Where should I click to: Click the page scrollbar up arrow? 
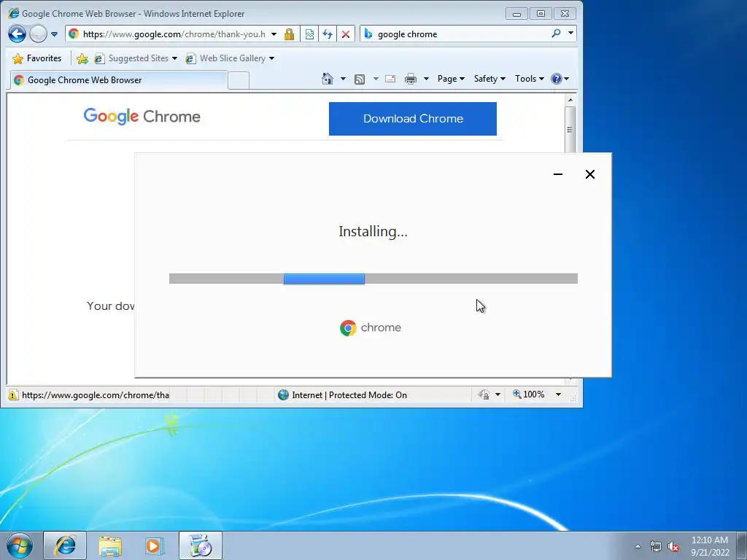(570, 100)
